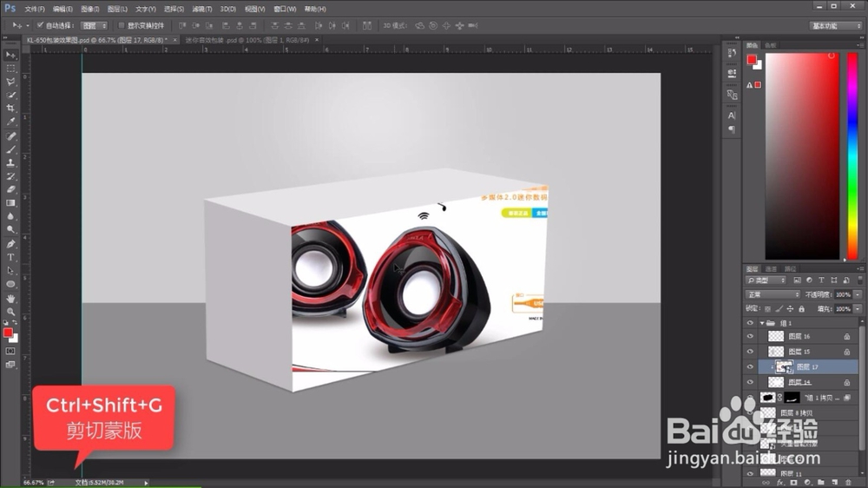The image size is (868, 488).
Task: Select the Eraser tool
Action: click(10, 190)
